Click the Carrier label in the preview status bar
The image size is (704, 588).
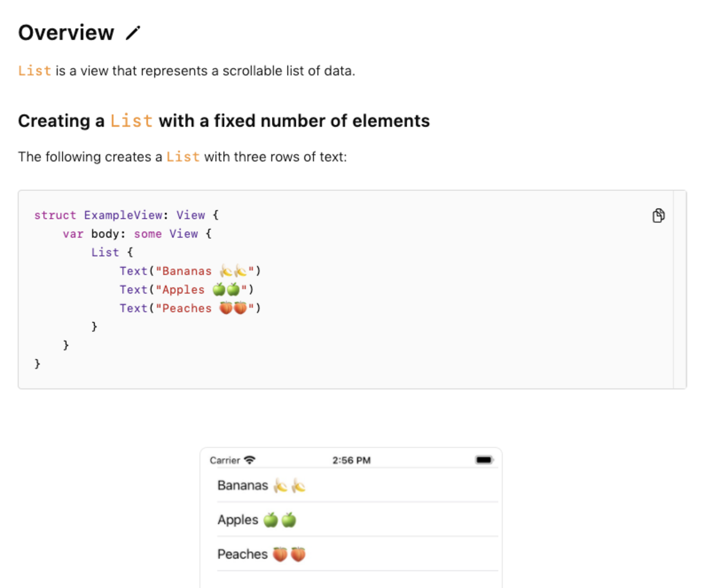coord(225,460)
